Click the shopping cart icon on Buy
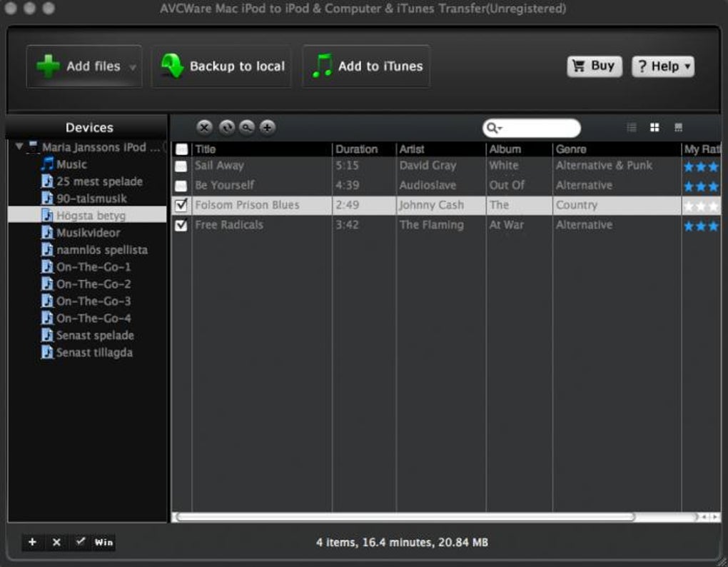This screenshot has height=567, width=728. point(579,66)
